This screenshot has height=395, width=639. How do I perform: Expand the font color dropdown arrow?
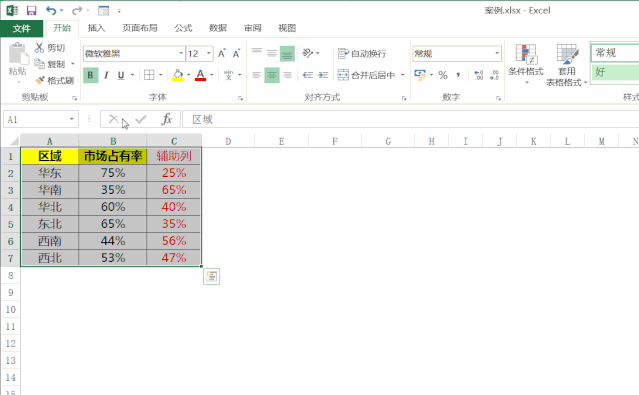pyautogui.click(x=212, y=75)
